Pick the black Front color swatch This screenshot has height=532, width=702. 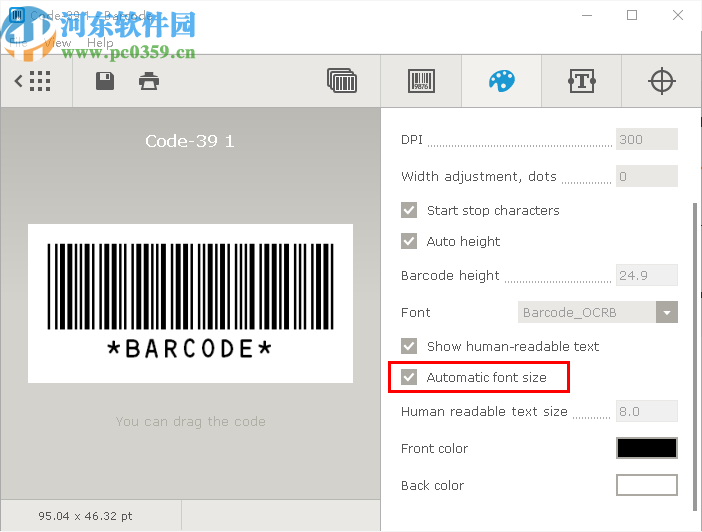(646, 448)
